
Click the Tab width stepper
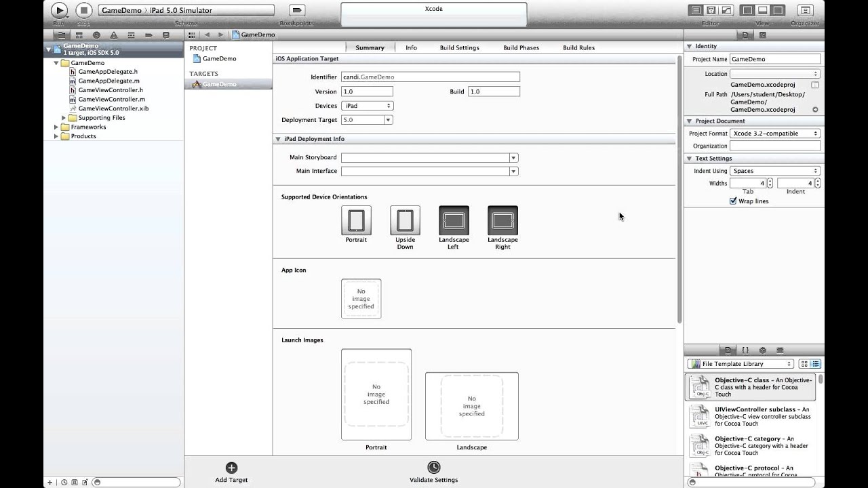(x=771, y=183)
